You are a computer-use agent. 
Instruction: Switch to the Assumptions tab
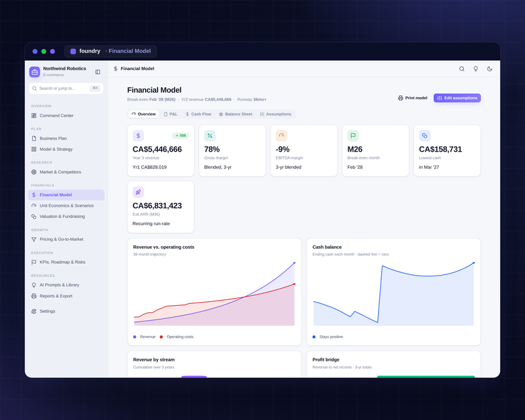pyautogui.click(x=276, y=114)
